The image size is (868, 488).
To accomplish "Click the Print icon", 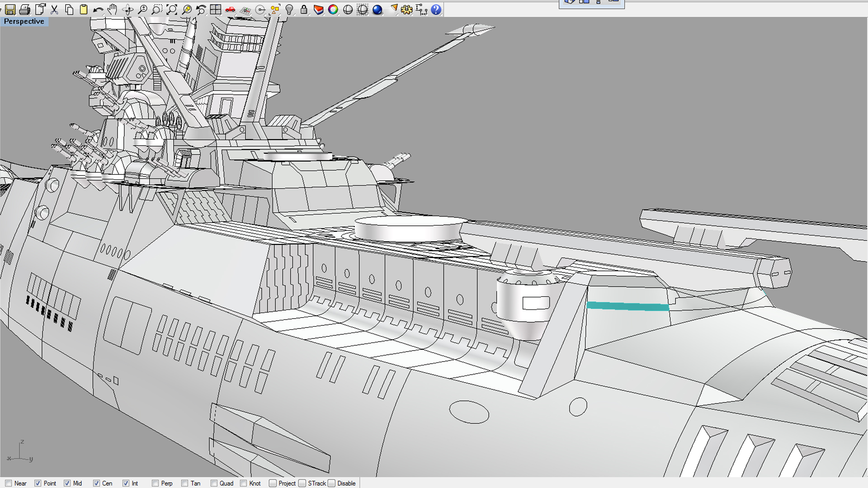I will pos(25,9).
